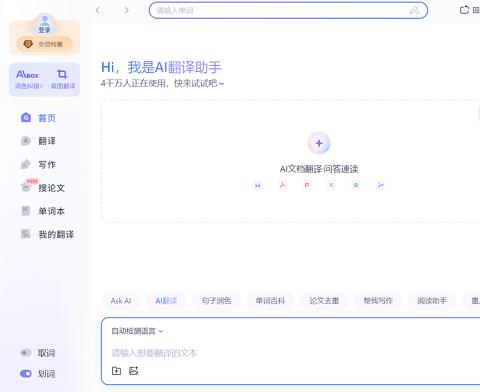Select the 单词百科 chip
480x392 pixels.
(270, 301)
